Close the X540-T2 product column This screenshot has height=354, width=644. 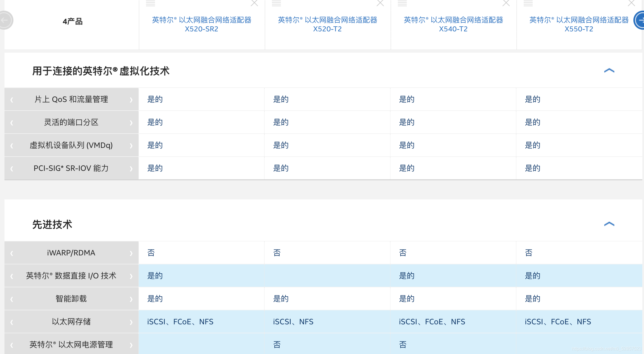[x=506, y=3]
